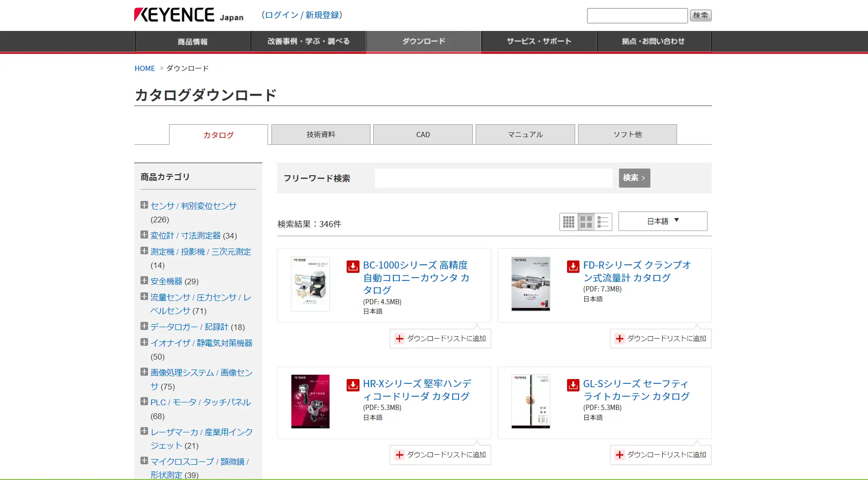Click the GL-S catalog cover thumbnail

(x=531, y=401)
